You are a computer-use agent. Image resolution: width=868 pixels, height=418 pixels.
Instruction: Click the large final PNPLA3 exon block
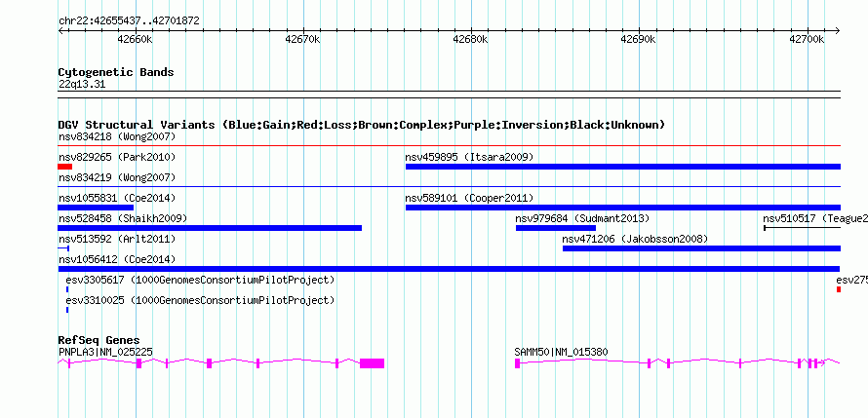(x=372, y=363)
